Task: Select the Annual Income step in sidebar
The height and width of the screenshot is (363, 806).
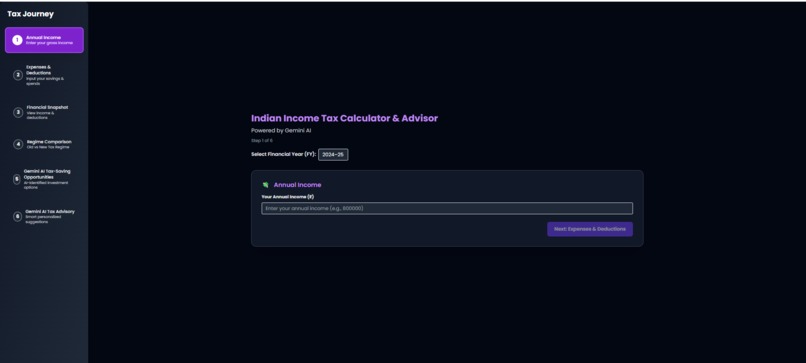Action: (x=44, y=40)
